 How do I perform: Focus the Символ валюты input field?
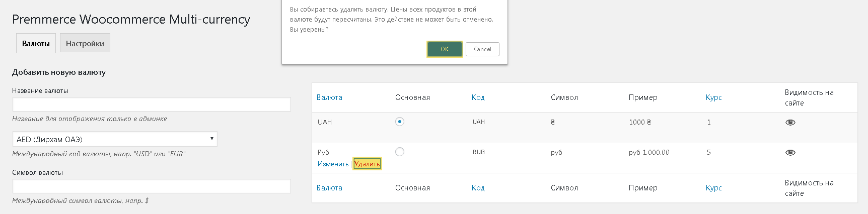[x=152, y=186]
